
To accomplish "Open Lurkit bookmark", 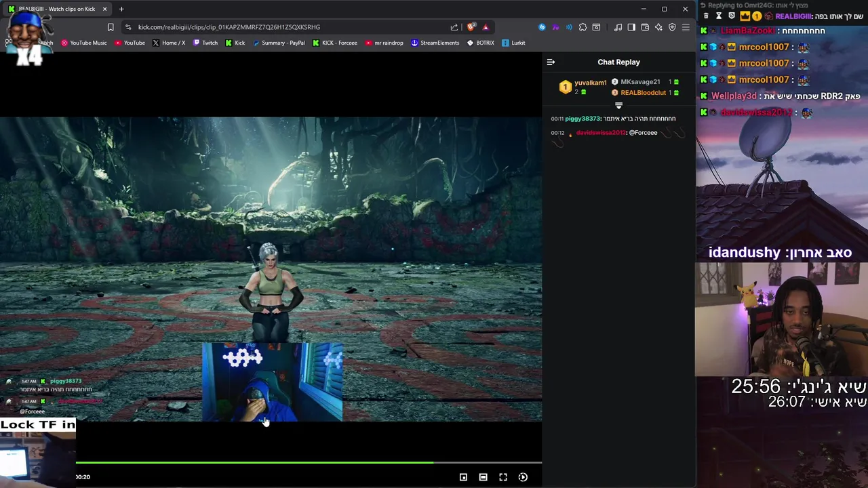I will pyautogui.click(x=513, y=43).
